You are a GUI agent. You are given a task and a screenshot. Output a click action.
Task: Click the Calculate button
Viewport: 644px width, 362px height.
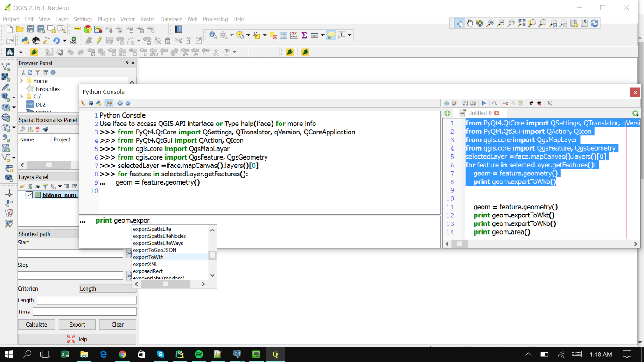(x=36, y=325)
